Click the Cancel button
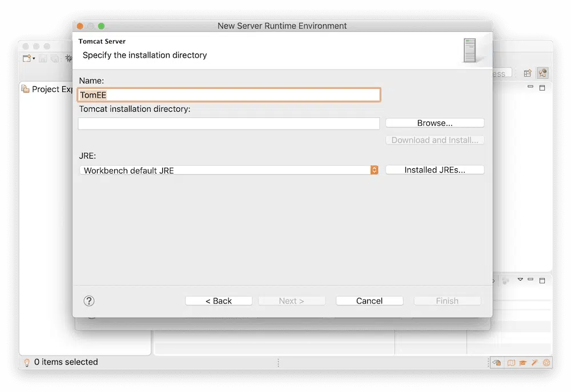Viewport: 571px width, 392px height. 369,301
